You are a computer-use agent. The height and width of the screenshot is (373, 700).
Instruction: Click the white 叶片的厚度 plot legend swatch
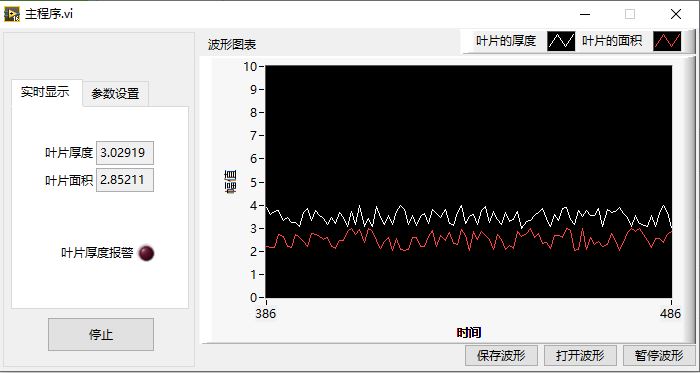pyautogui.click(x=561, y=41)
